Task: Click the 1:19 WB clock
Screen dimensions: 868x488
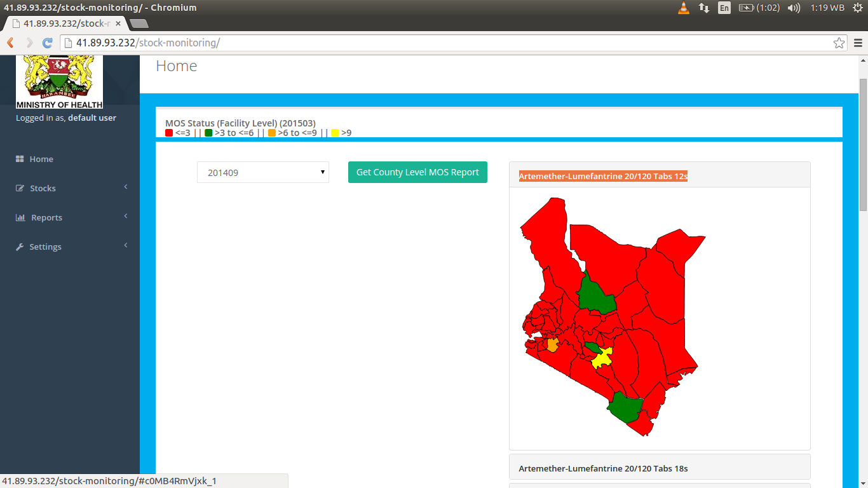Action: tap(827, 8)
